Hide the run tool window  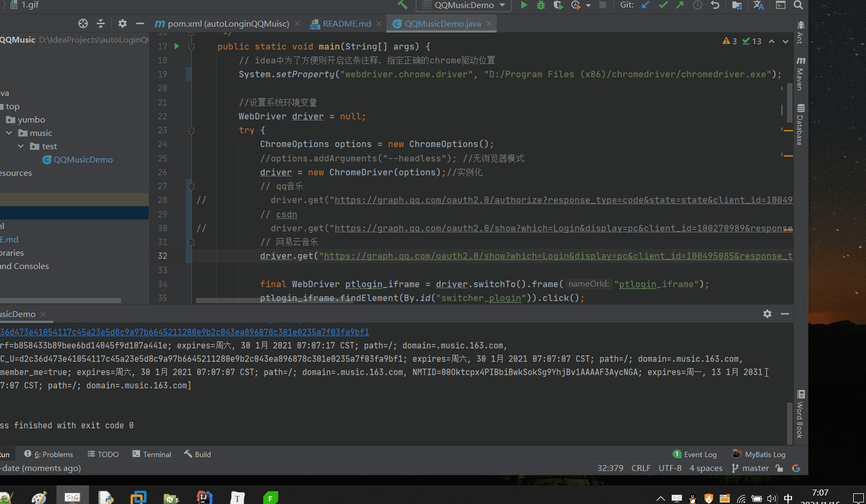[x=785, y=314]
